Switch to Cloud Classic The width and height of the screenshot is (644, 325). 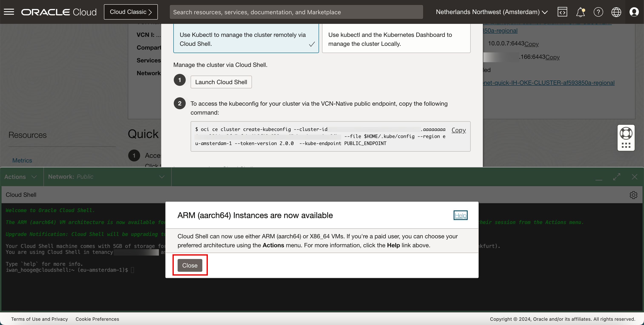131,12
